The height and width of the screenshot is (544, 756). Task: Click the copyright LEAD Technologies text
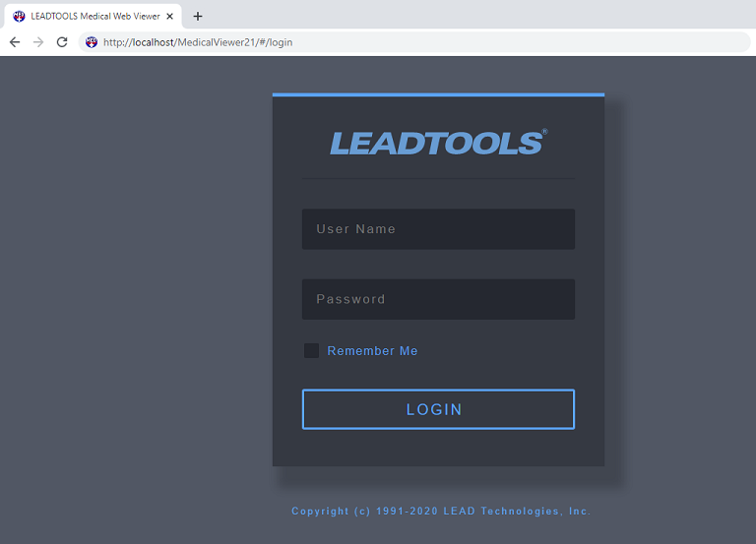tap(441, 512)
